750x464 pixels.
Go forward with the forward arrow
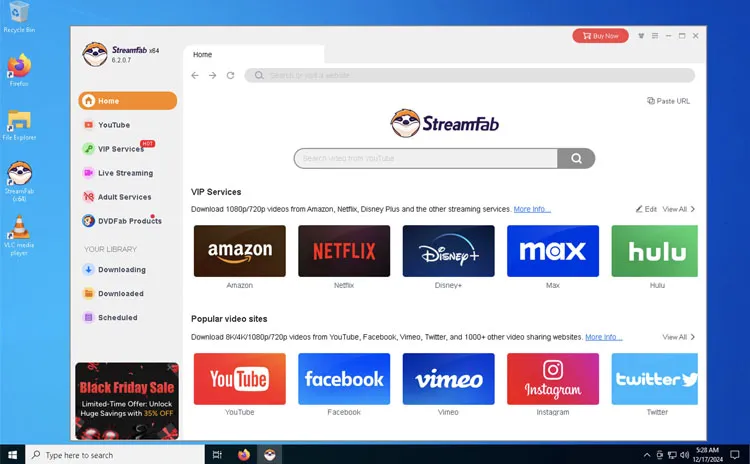coord(212,76)
